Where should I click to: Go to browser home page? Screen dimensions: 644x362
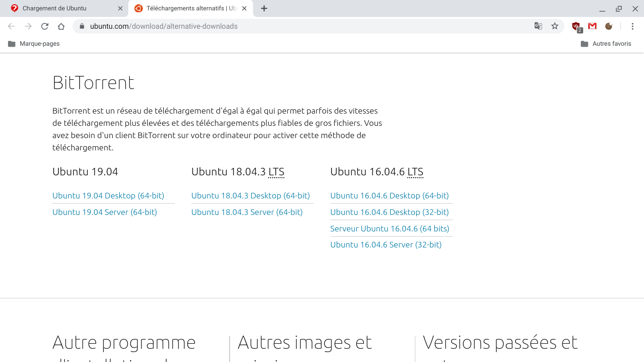point(61,26)
